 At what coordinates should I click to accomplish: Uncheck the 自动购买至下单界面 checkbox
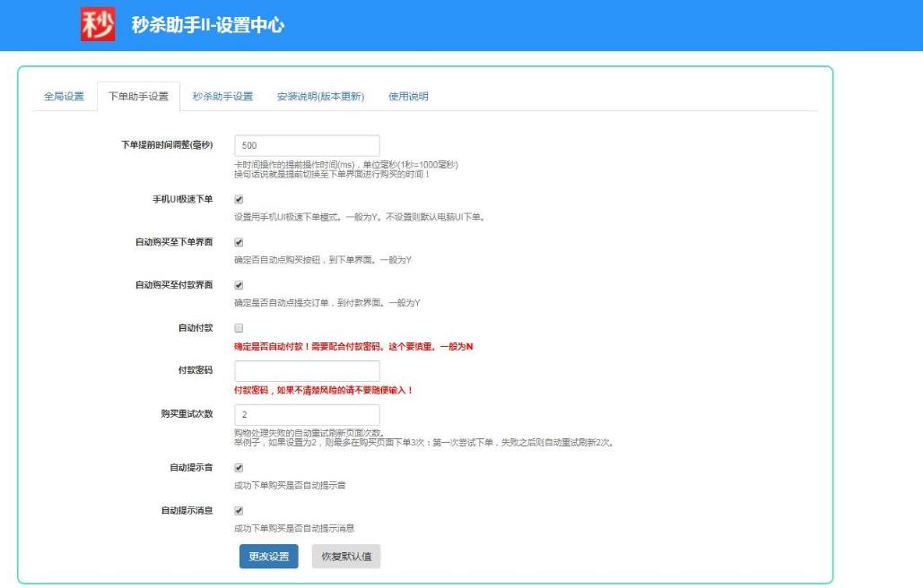(x=239, y=243)
